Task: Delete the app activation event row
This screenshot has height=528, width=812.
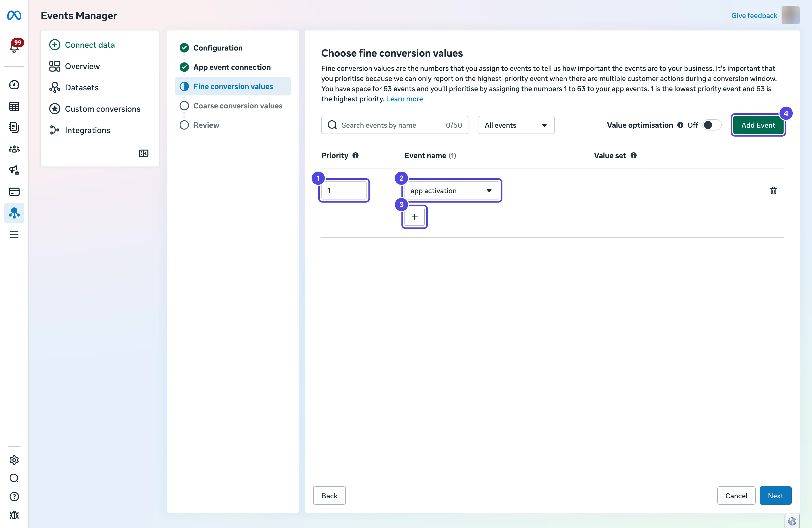Action: tap(773, 190)
